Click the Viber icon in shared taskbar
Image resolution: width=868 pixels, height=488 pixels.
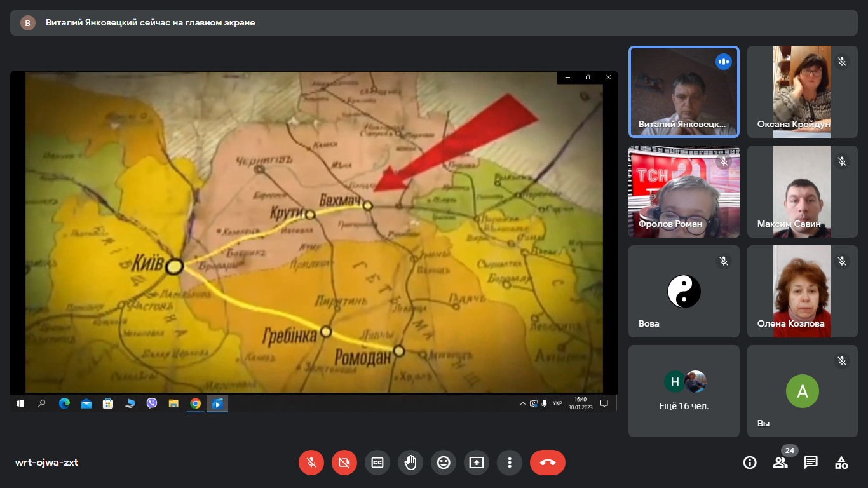(152, 403)
